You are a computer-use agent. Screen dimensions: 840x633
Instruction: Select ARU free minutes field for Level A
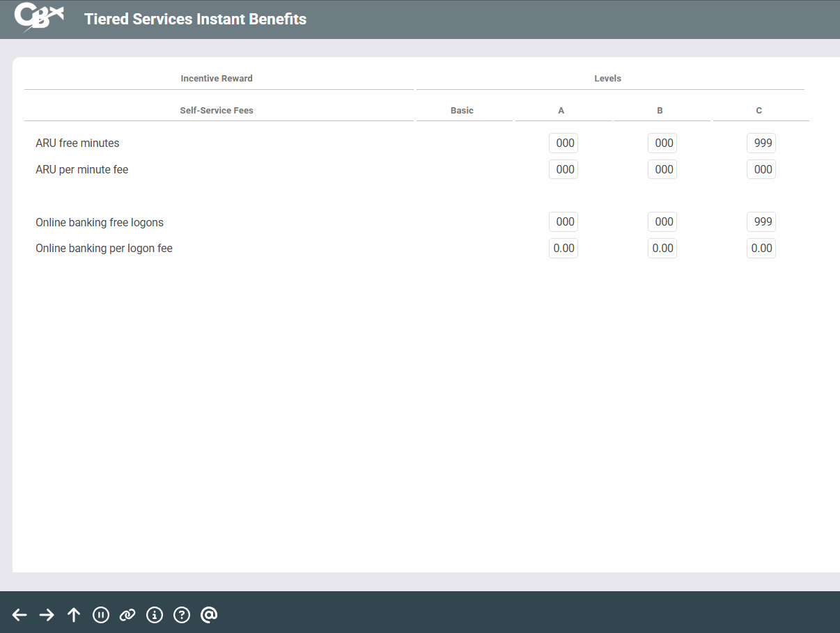(563, 143)
